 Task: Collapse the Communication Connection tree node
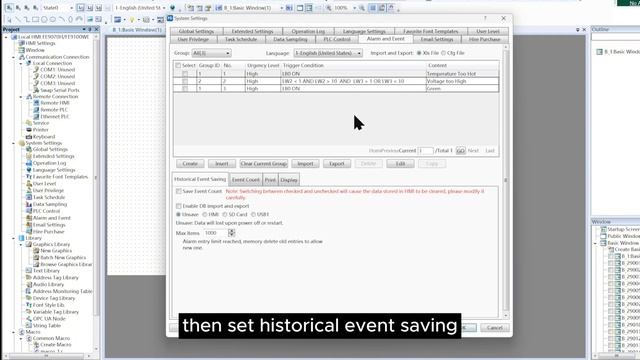[13, 57]
